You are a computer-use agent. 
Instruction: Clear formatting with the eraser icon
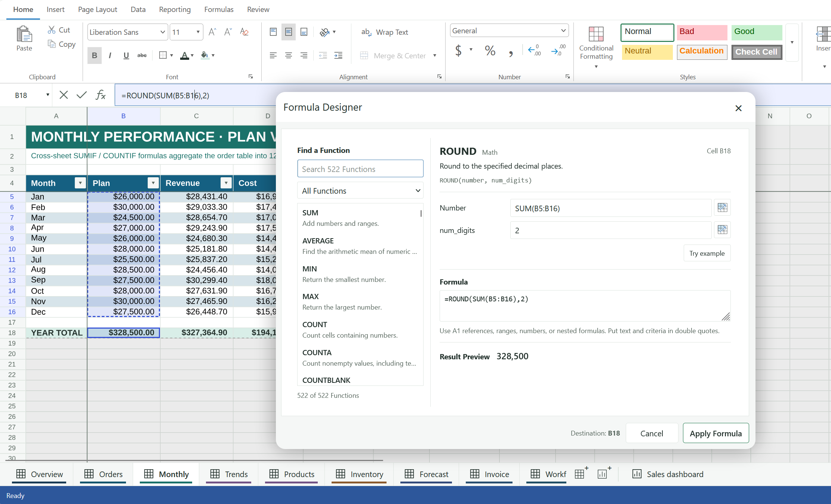[244, 32]
